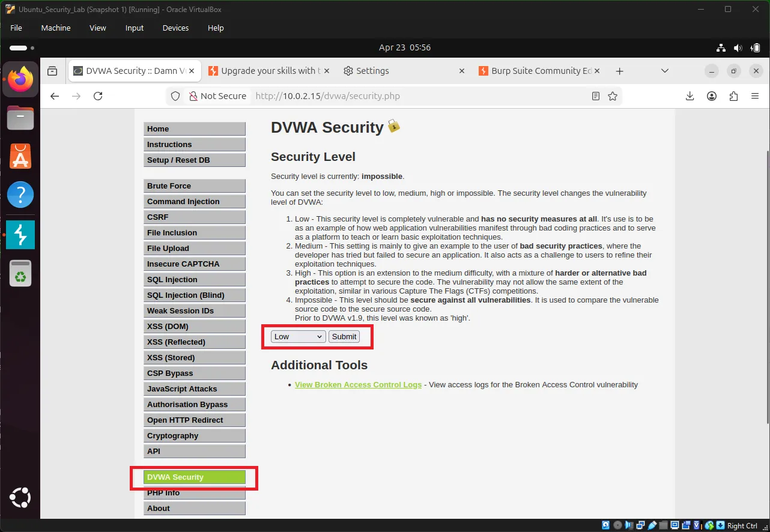Viewport: 770px width, 532px height.
Task: Click the network status icon in VirtualBox statusbar
Action: click(x=640, y=525)
